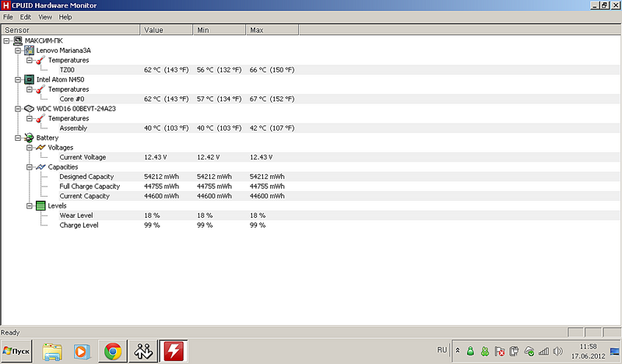The width and height of the screenshot is (622, 364).
Task: Click the Voltages lightning icon
Action: [x=40, y=148]
